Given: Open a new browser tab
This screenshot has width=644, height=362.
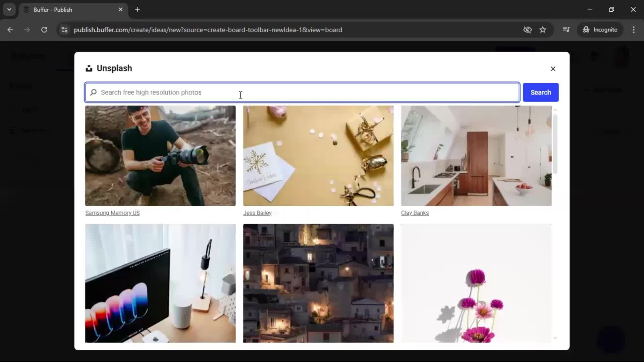Looking at the screenshot, I should point(138,10).
